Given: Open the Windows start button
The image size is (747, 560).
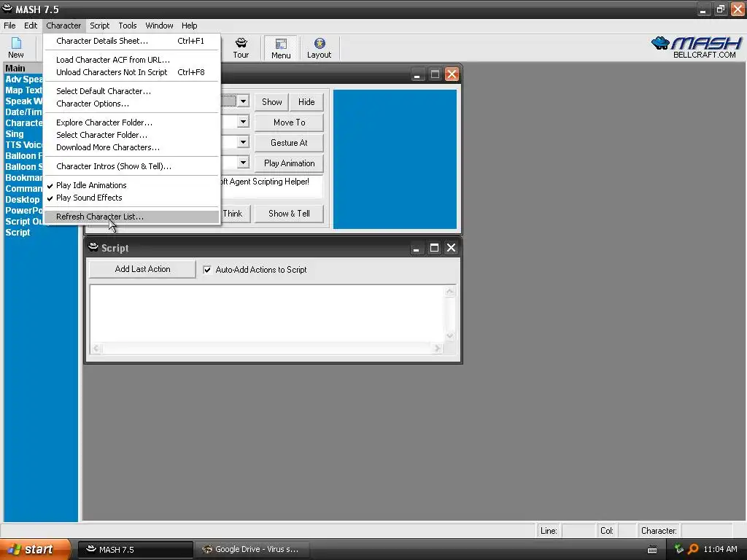Looking at the screenshot, I should pos(35,549).
